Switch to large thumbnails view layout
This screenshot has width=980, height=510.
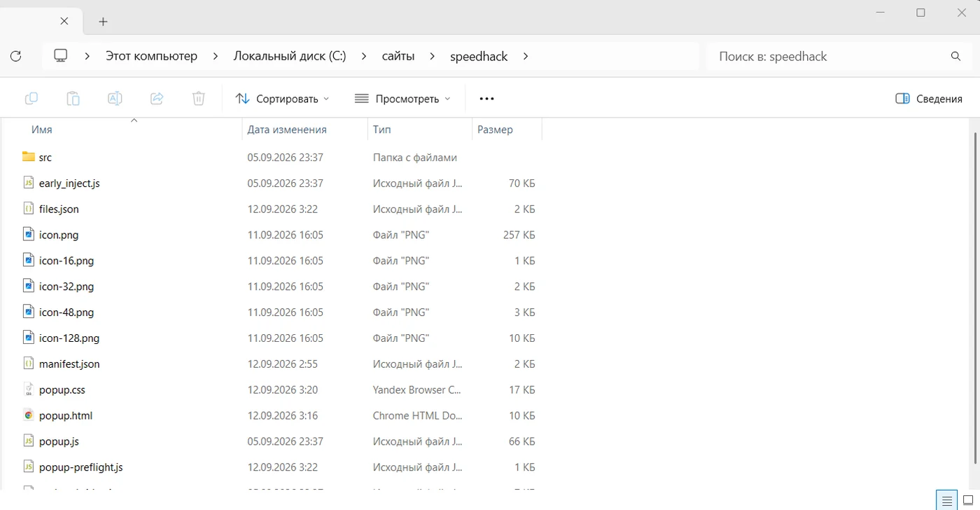(x=968, y=500)
